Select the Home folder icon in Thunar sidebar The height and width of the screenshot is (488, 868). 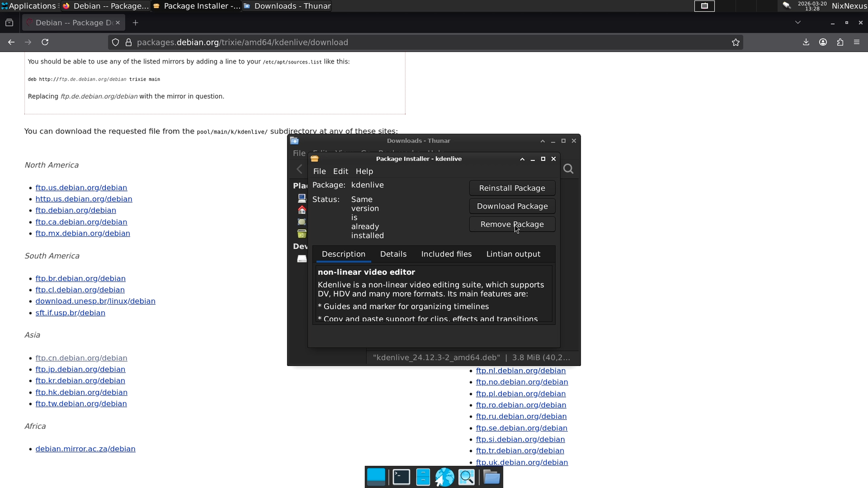click(302, 210)
